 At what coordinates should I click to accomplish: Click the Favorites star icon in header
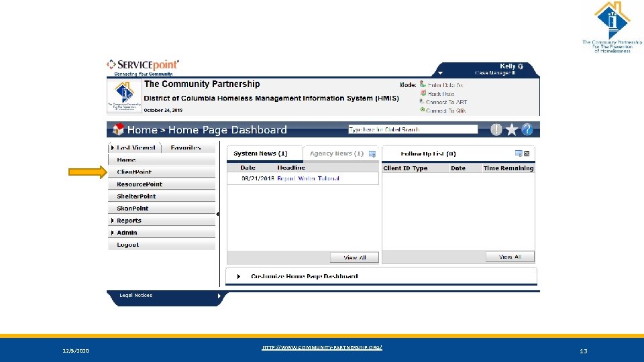pos(511,129)
